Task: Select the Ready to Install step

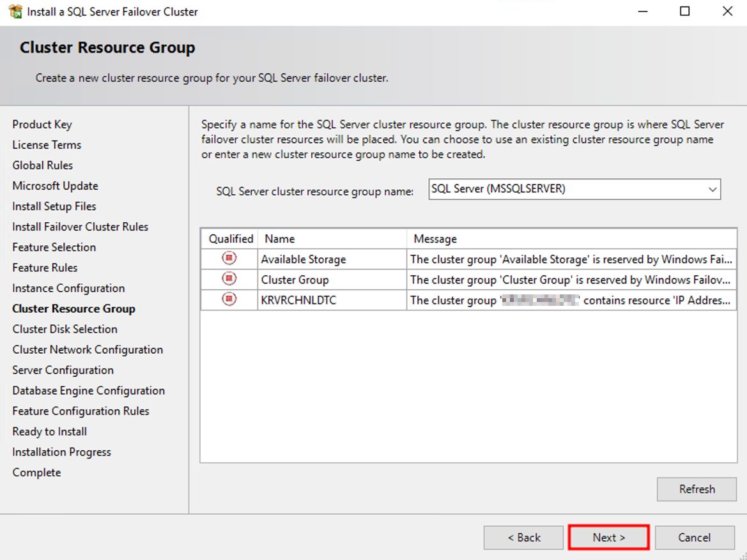Action: (50, 432)
